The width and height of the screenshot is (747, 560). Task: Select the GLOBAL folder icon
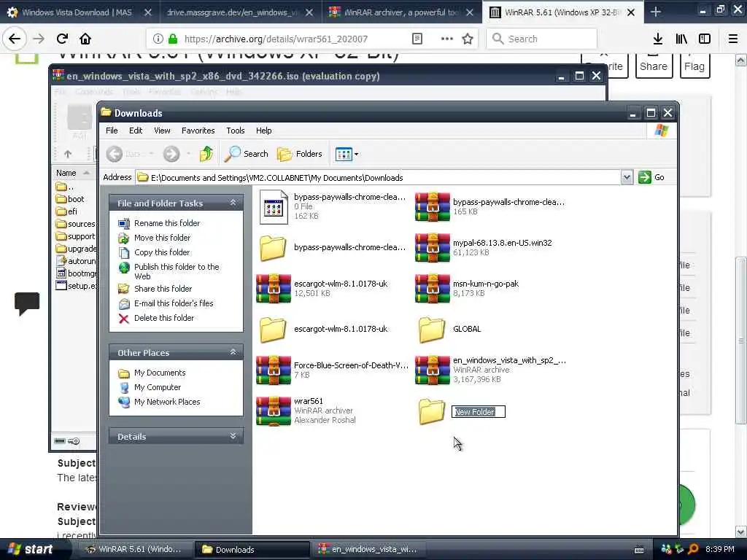point(432,330)
